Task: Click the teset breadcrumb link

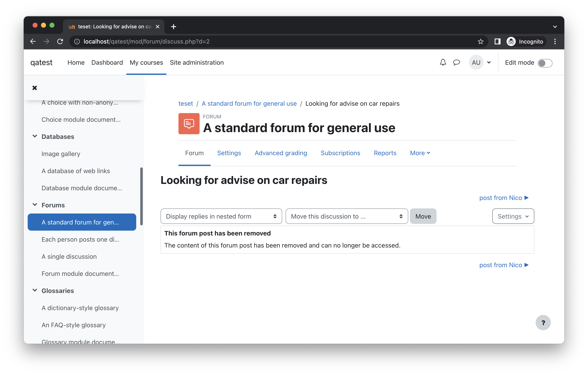Action: (x=186, y=103)
